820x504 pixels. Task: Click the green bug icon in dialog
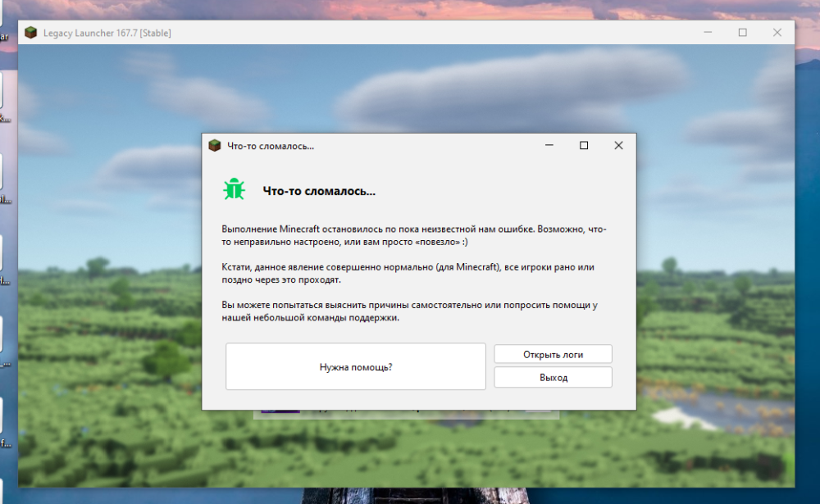(x=234, y=189)
